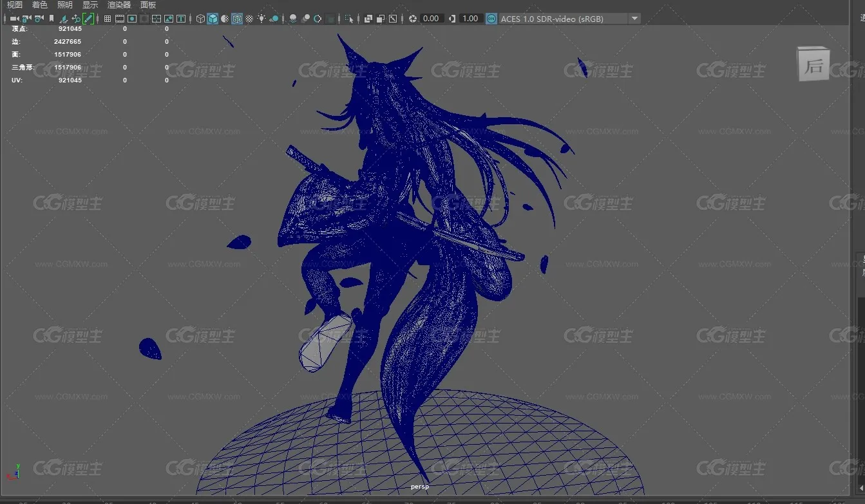Click the 面 count value 1517906
865x504 pixels.
tap(68, 54)
